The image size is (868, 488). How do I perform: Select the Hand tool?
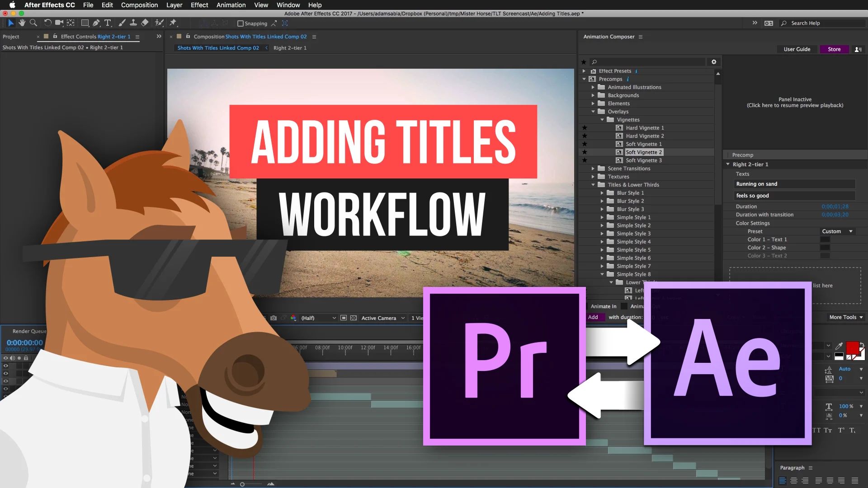point(22,23)
